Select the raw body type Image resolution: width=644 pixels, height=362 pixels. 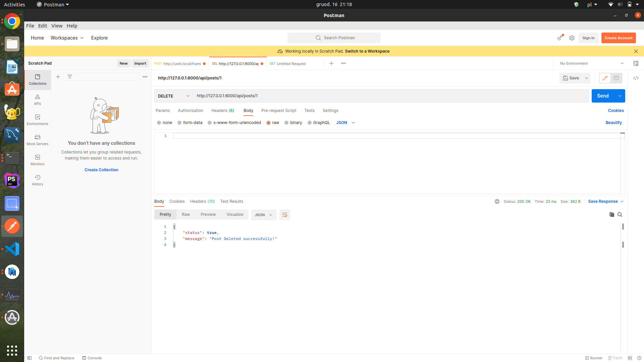point(273,123)
